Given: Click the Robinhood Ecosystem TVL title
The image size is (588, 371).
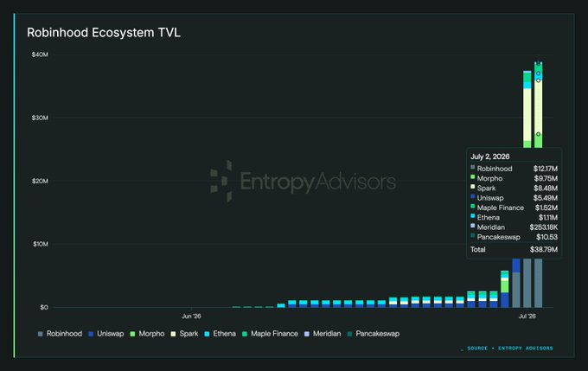Looking at the screenshot, I should click(104, 33).
